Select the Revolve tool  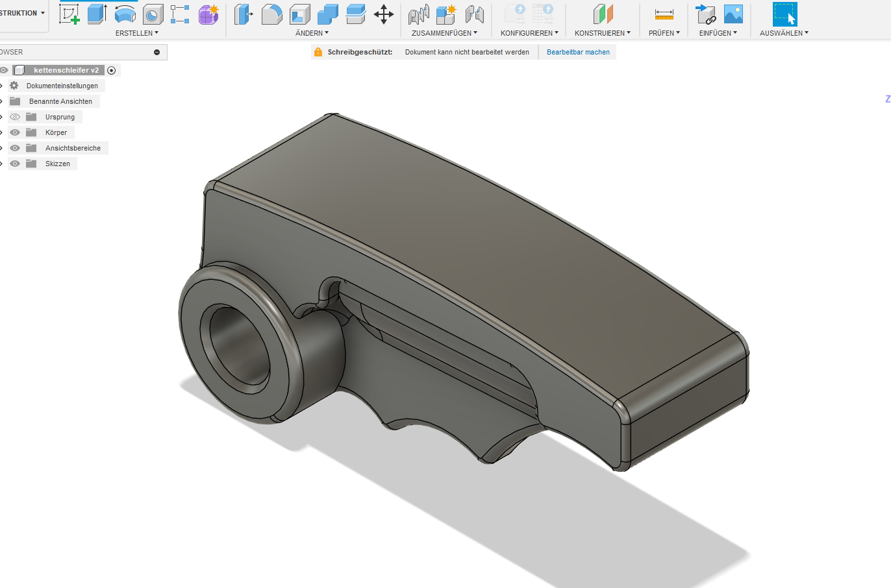(x=125, y=14)
